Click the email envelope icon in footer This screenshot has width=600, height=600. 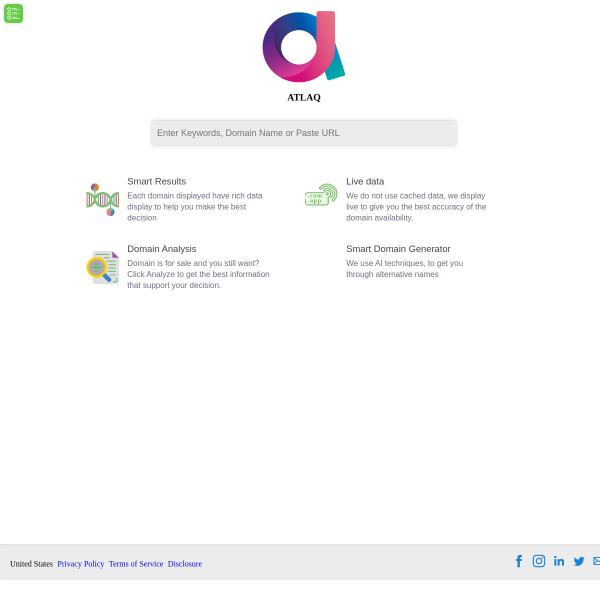coord(597,561)
